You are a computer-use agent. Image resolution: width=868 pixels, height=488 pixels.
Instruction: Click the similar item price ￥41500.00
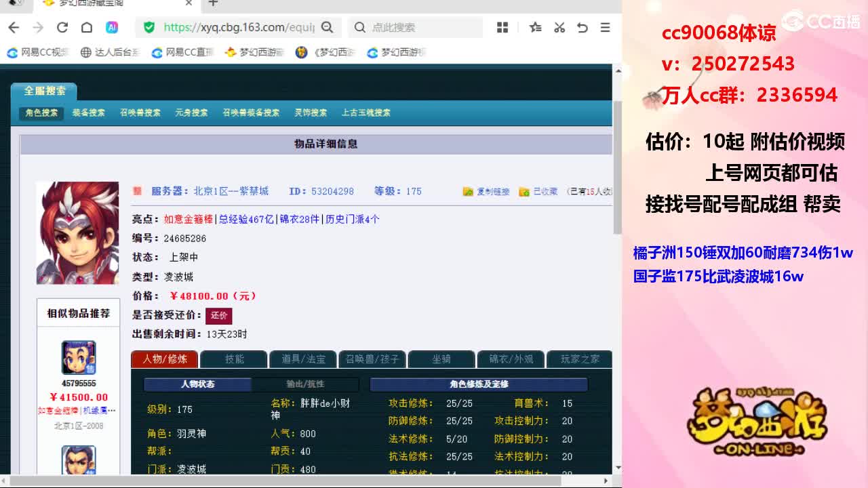79,397
